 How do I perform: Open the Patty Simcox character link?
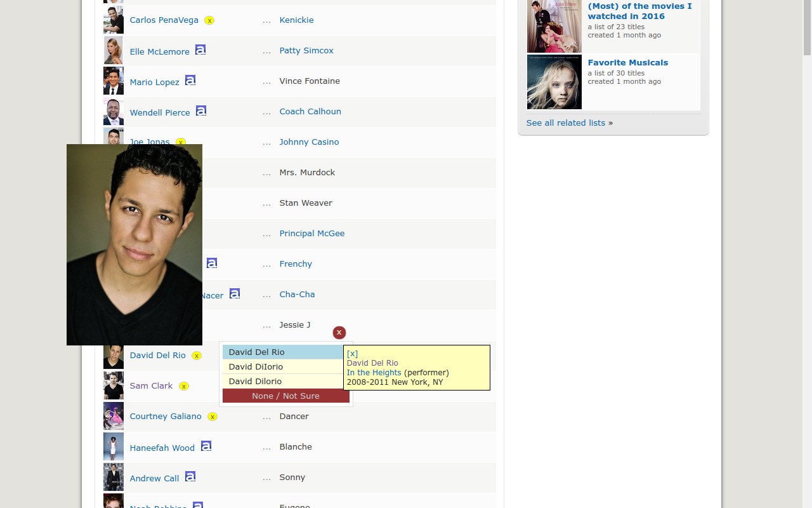pyautogui.click(x=306, y=51)
